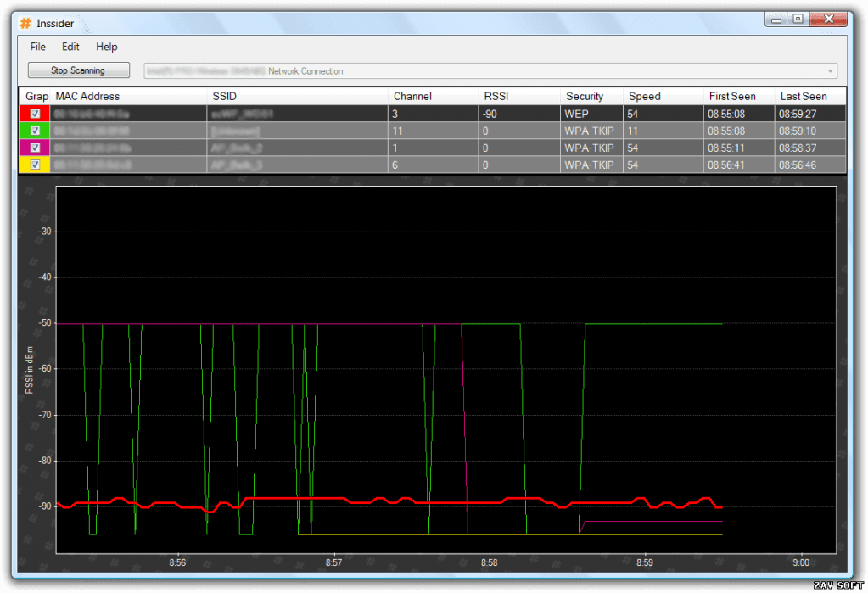Select First Seen 08:55:11 cell

point(739,148)
